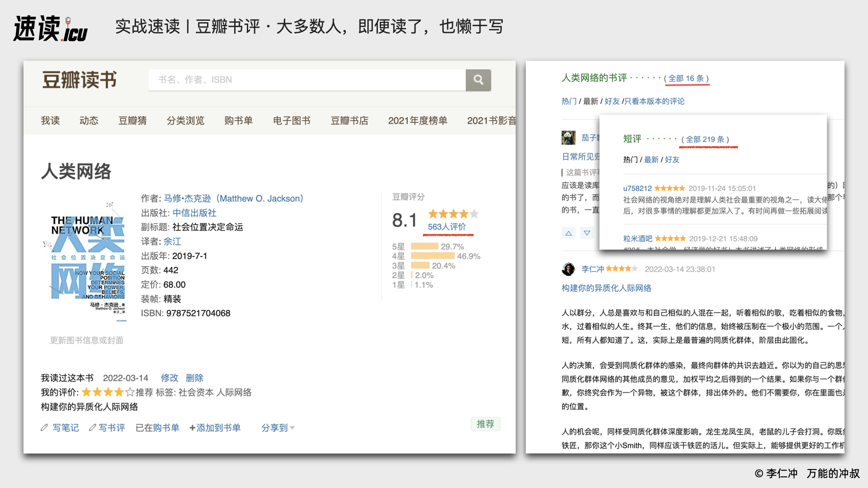This screenshot has width=868, height=488.
Task: Expand the 分享到 dropdown
Action: [278, 427]
